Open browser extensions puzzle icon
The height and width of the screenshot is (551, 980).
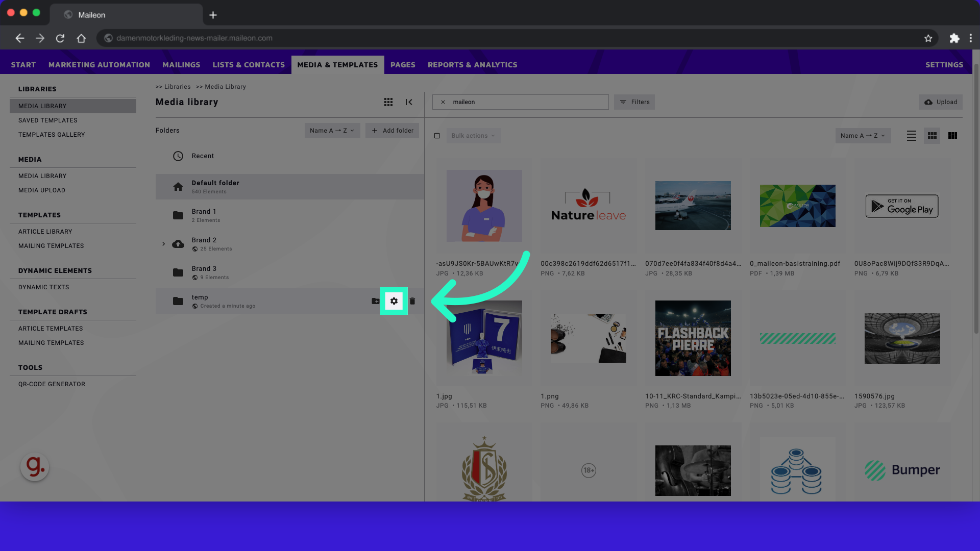click(x=954, y=38)
